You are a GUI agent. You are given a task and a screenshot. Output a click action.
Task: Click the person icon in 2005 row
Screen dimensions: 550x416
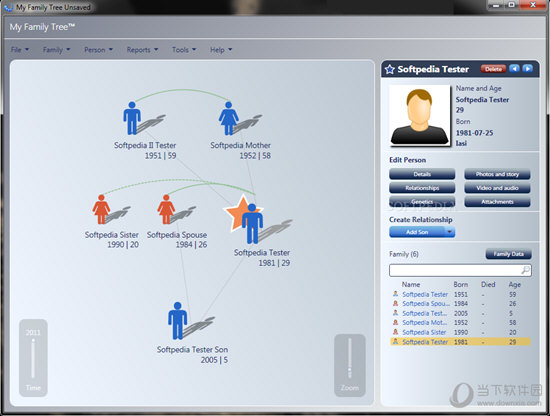tap(395, 313)
